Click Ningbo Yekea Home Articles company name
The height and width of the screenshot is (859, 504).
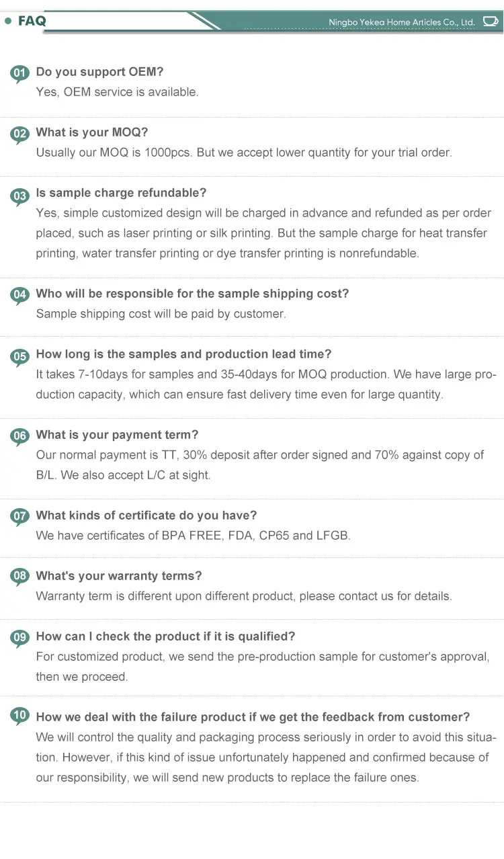[401, 22]
